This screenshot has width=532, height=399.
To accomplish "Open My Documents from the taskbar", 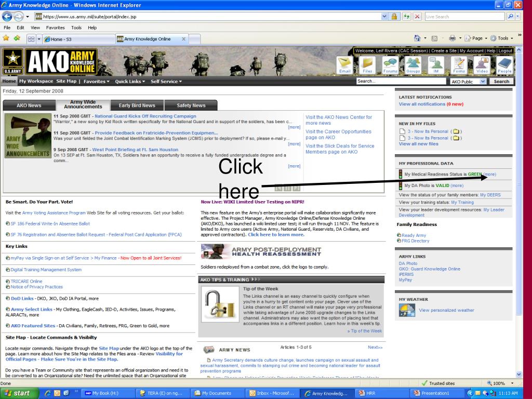I will 217,393.
